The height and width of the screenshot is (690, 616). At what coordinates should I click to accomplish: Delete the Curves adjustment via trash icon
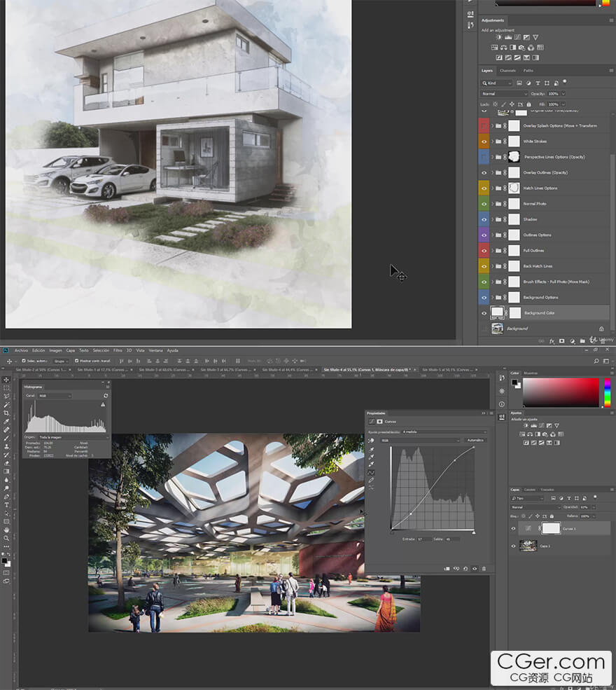[x=484, y=569]
